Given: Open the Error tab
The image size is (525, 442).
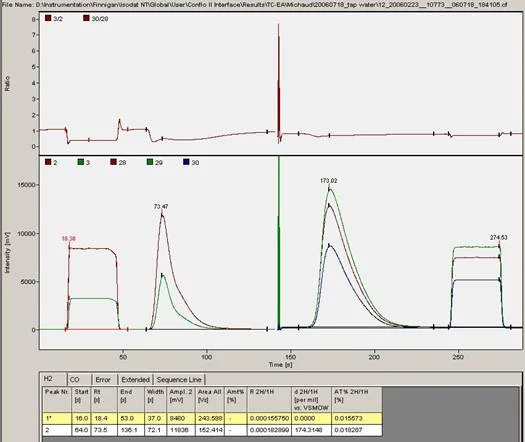Looking at the screenshot, I should [105, 379].
